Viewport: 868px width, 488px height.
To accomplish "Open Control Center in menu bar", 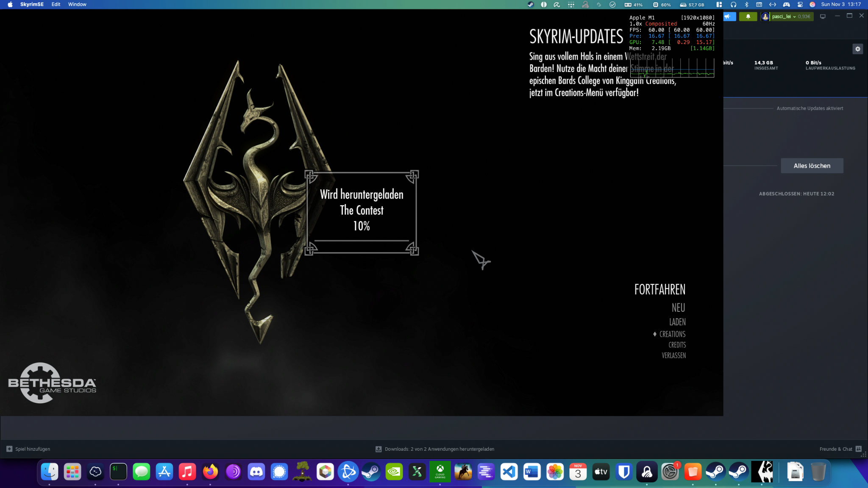I will (x=800, y=5).
